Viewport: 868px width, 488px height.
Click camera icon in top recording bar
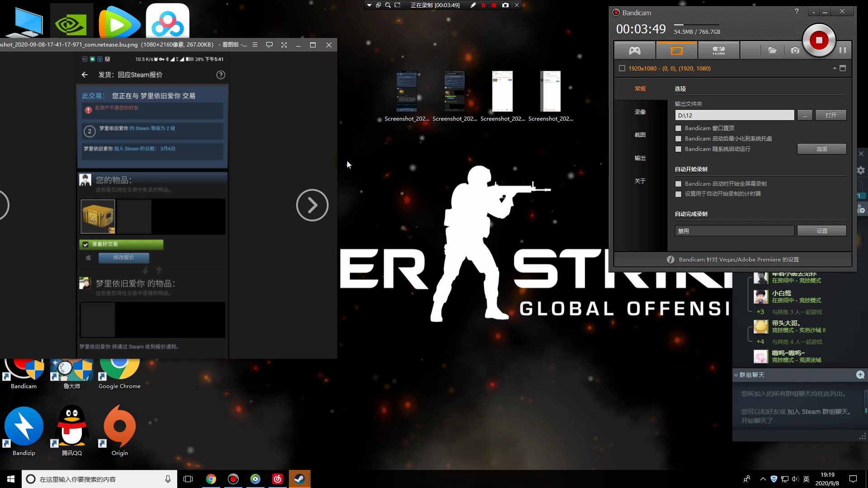pyautogui.click(x=505, y=5)
